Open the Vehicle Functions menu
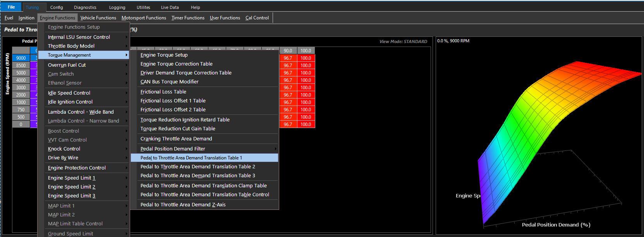Screen dimensions: 644x237 click(98, 18)
